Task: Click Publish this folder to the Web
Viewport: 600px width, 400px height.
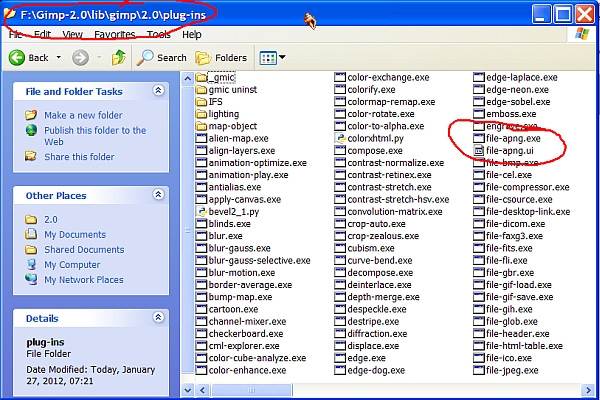Action: coord(95,136)
